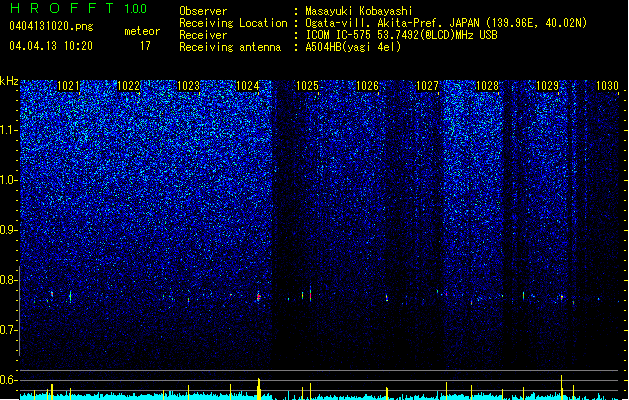Screen dimensions: 629x400
Task: Click the 1025 time marker
Action: point(307,86)
